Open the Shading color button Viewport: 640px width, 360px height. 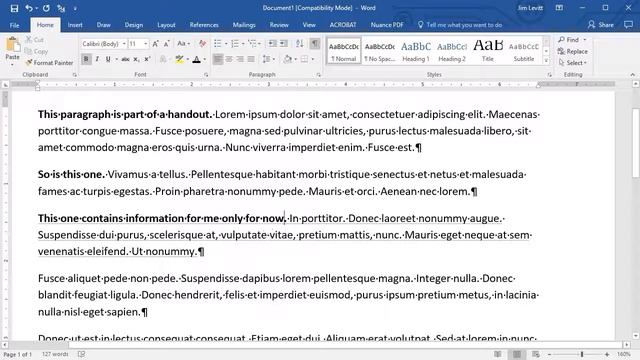288,60
